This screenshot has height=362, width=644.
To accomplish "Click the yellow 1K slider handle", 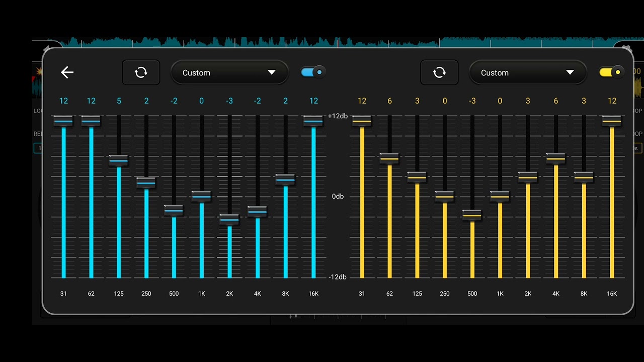I will (x=500, y=196).
